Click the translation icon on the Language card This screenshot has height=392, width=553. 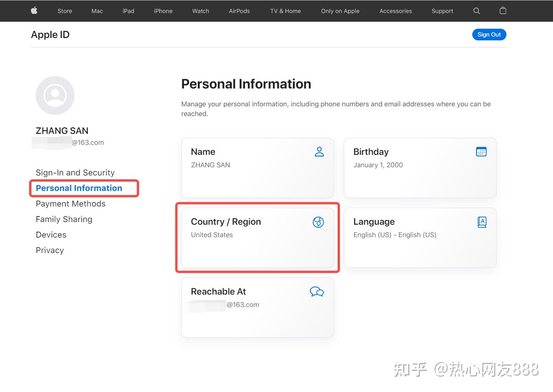tap(482, 222)
